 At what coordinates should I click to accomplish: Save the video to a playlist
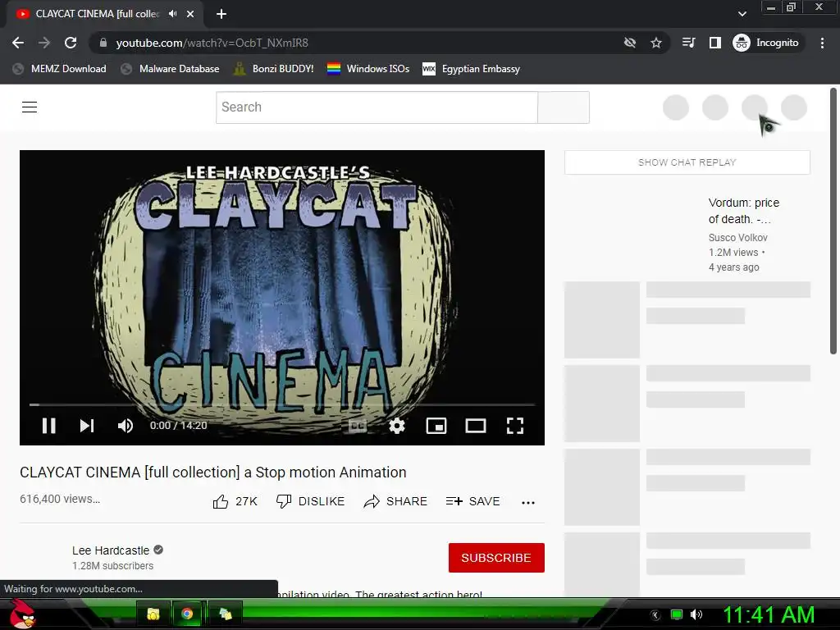tap(473, 501)
